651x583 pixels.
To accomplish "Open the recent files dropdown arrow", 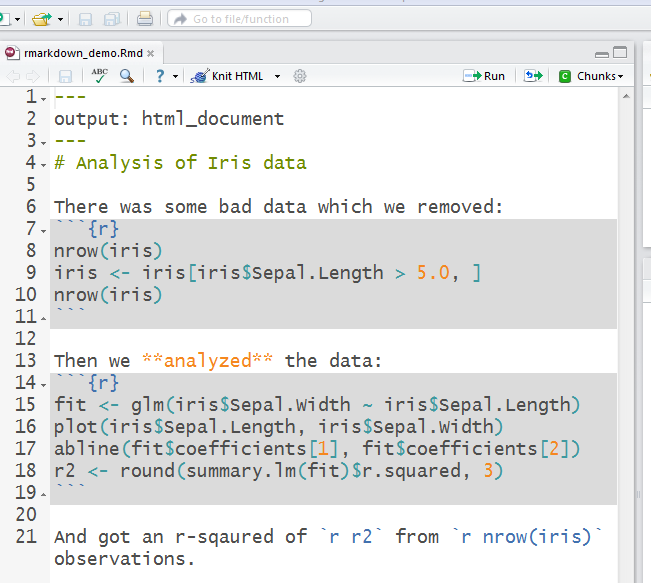I will [x=60, y=19].
